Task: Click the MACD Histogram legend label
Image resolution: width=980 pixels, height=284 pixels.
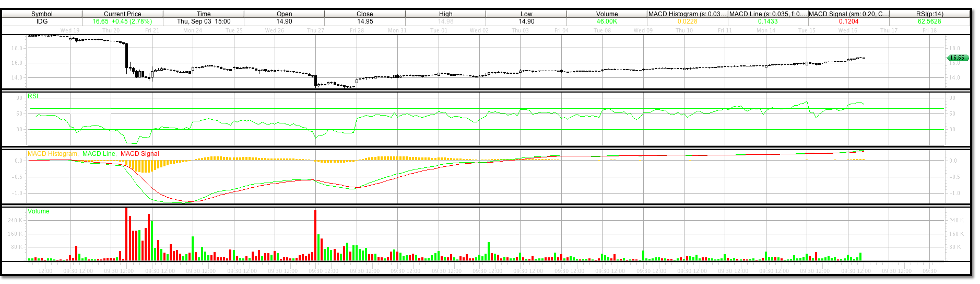Action: (x=52, y=154)
